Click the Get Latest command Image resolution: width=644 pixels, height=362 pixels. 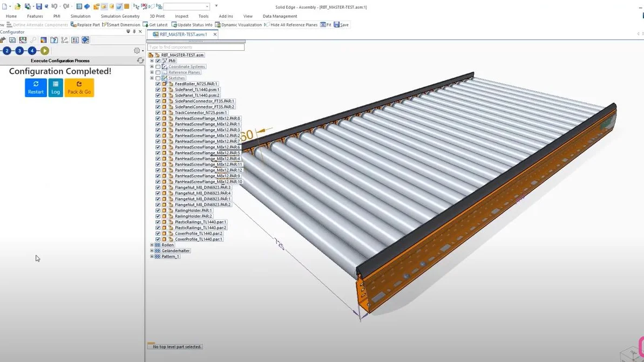tap(155, 25)
